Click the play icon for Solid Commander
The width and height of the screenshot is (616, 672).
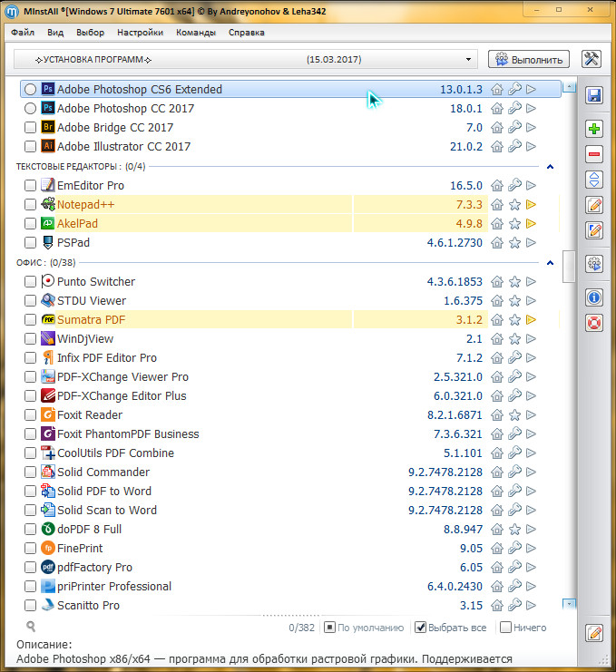[531, 472]
